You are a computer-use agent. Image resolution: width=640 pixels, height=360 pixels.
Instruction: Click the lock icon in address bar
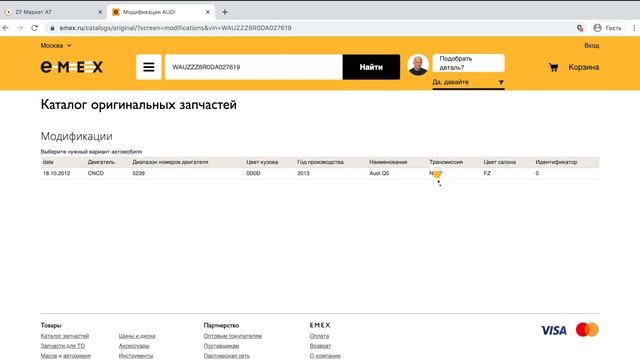pyautogui.click(x=52, y=28)
